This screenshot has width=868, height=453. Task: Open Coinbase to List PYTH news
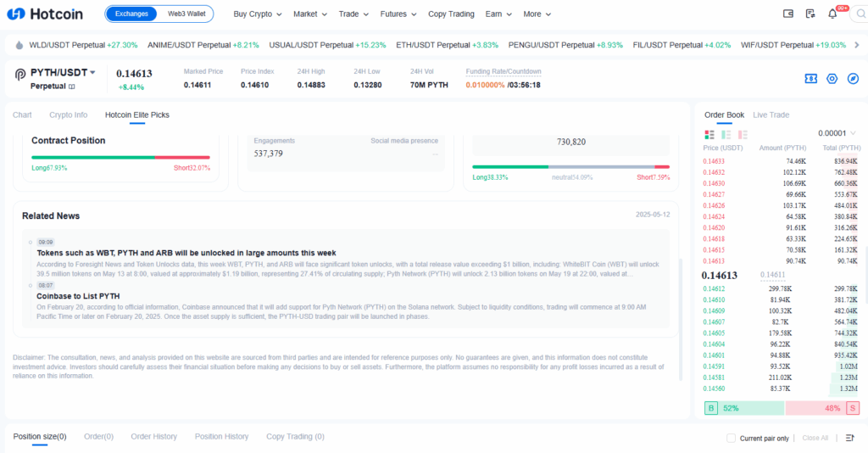coord(78,296)
